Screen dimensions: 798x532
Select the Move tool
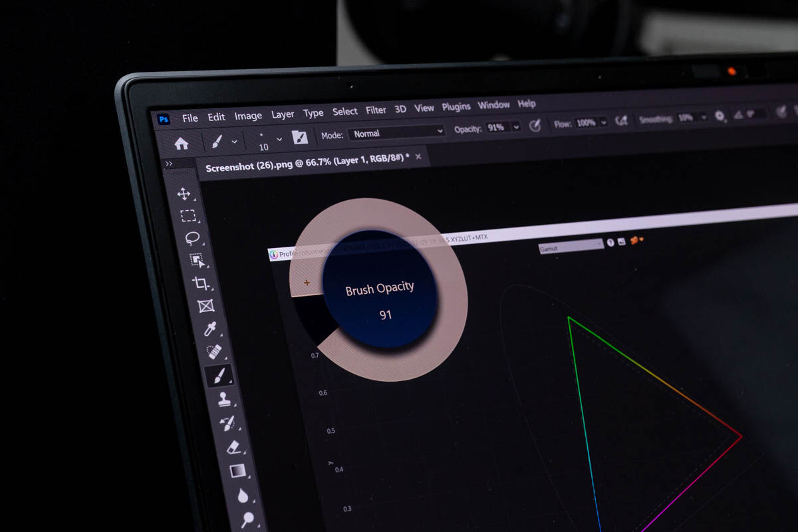point(184,194)
